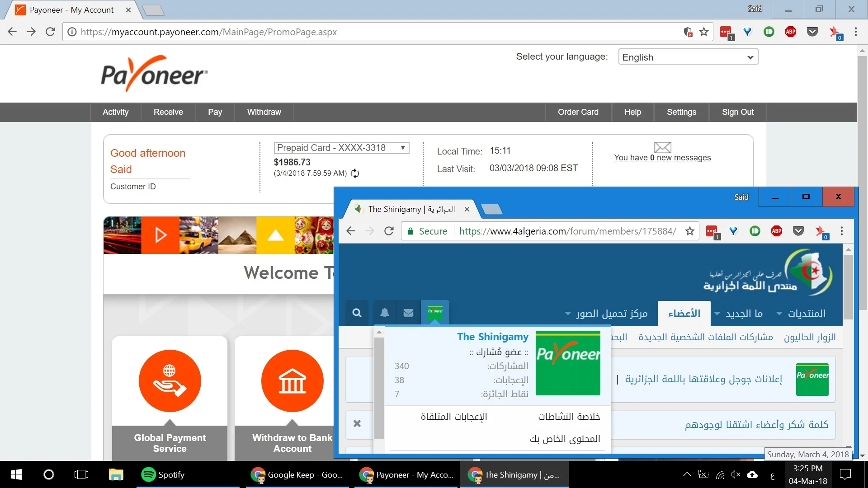Refresh the prepaid card balance
This screenshot has width=868, height=488.
click(x=355, y=174)
